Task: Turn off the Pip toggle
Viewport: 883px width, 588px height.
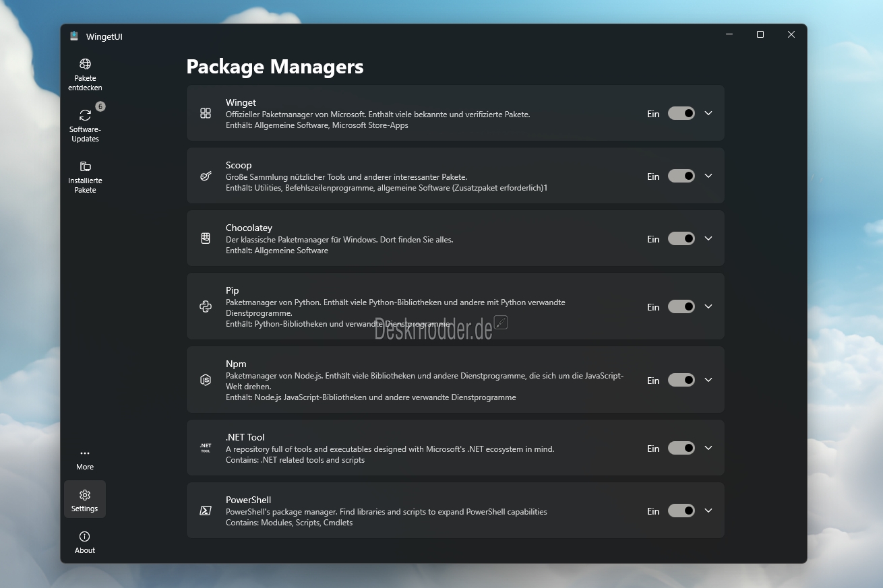Action: click(681, 306)
